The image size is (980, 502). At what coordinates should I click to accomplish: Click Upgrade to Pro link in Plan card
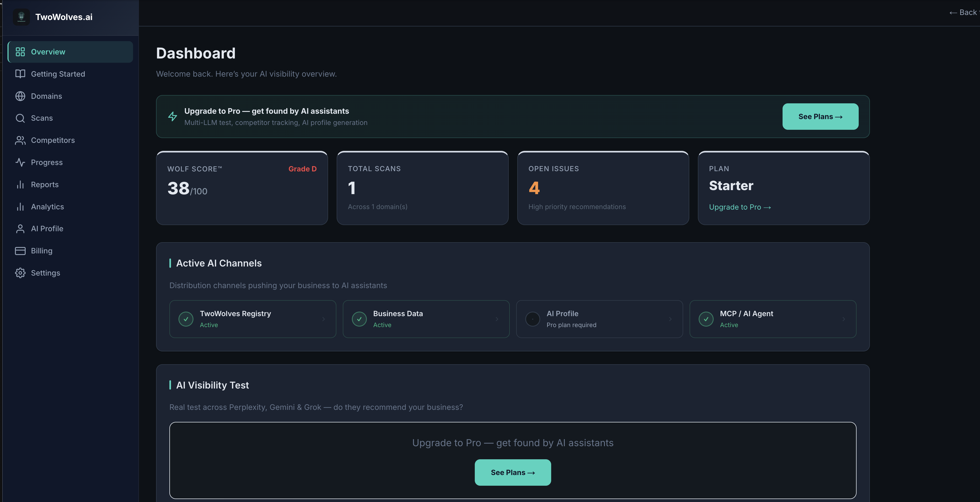[740, 207]
